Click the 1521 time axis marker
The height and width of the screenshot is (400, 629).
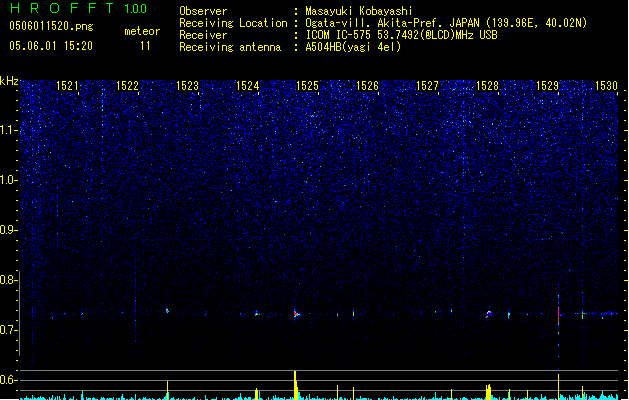(67, 86)
